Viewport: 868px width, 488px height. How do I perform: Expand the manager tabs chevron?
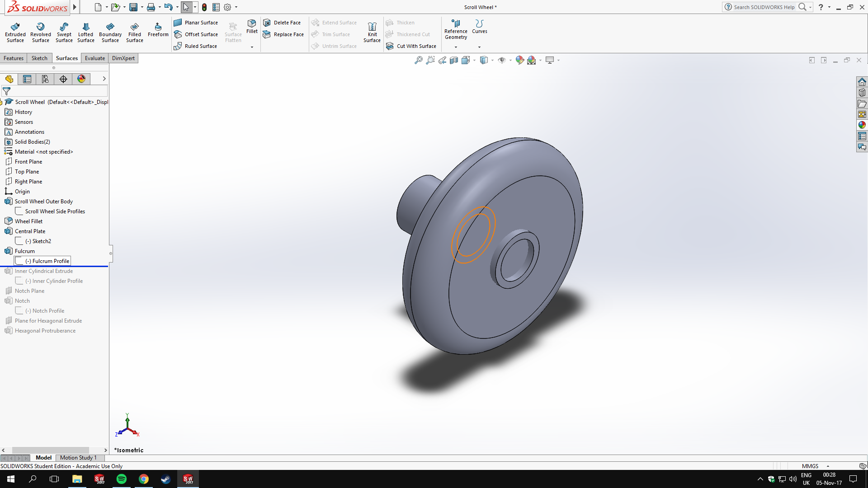104,79
